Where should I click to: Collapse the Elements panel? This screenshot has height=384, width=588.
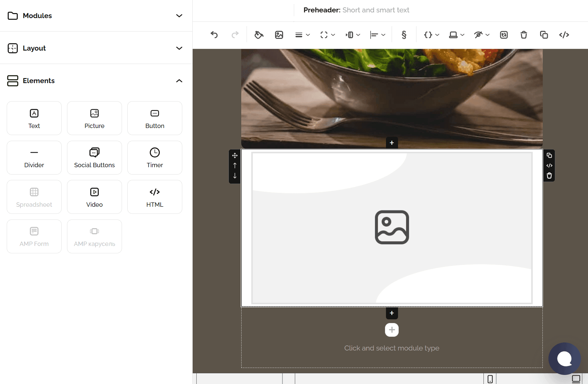point(96,81)
